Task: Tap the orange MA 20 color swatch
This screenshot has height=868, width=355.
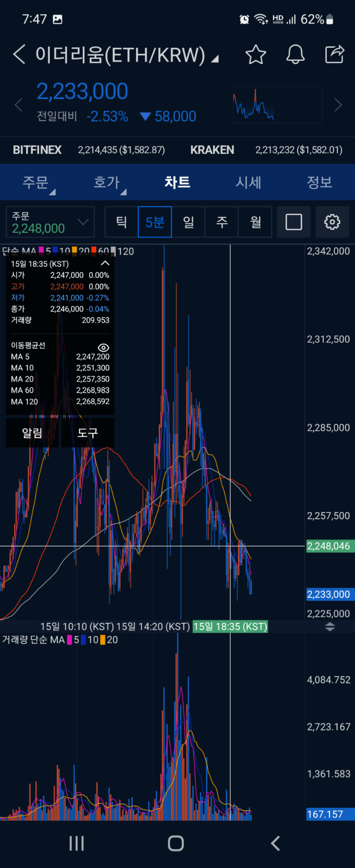Action: [x=75, y=251]
